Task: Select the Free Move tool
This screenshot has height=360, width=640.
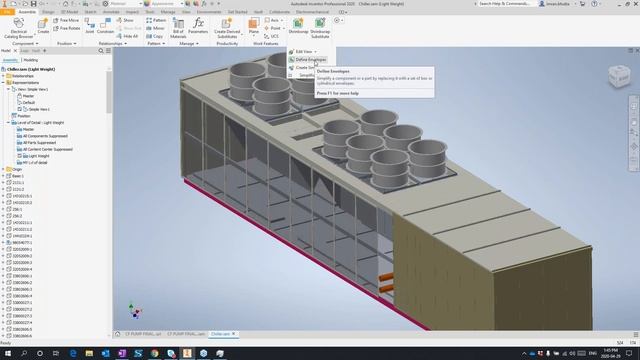Action: 66,20
